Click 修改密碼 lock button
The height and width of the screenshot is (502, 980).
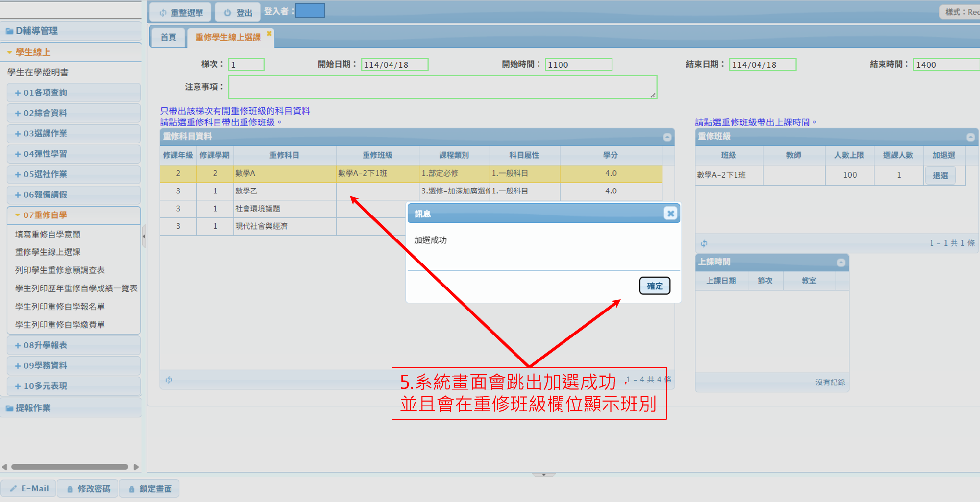88,488
